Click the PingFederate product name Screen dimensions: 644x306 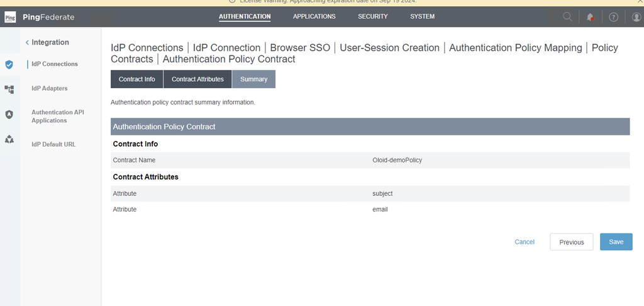click(x=48, y=17)
